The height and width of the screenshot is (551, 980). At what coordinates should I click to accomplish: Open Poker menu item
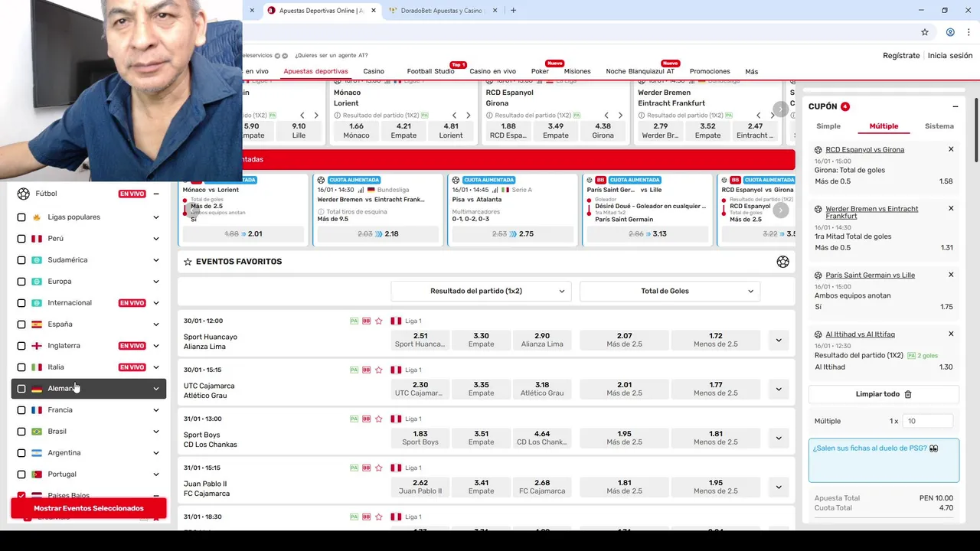pyautogui.click(x=540, y=71)
